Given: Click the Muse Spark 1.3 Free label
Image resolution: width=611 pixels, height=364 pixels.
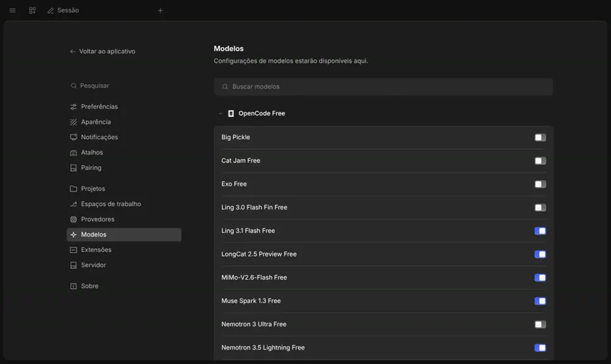Looking at the screenshot, I should pos(251,301).
